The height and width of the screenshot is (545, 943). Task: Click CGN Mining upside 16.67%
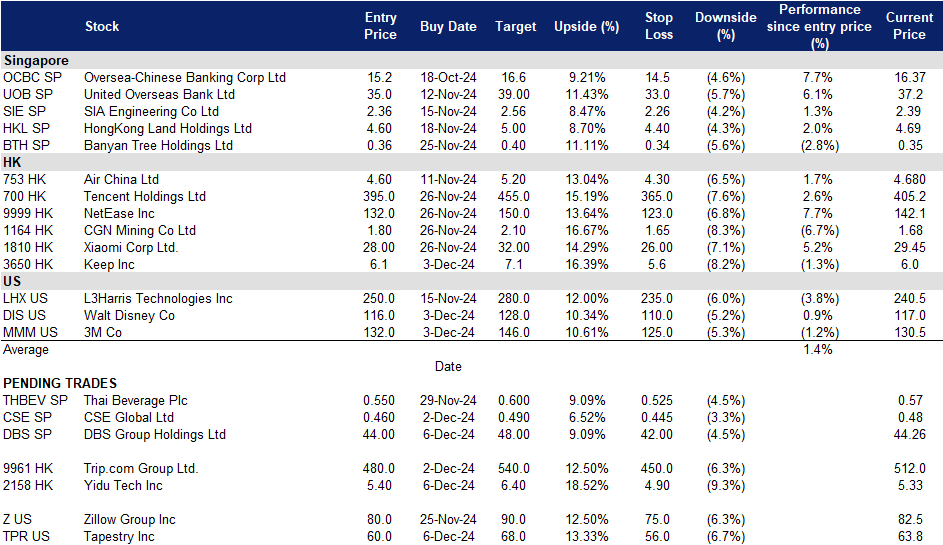click(x=586, y=230)
